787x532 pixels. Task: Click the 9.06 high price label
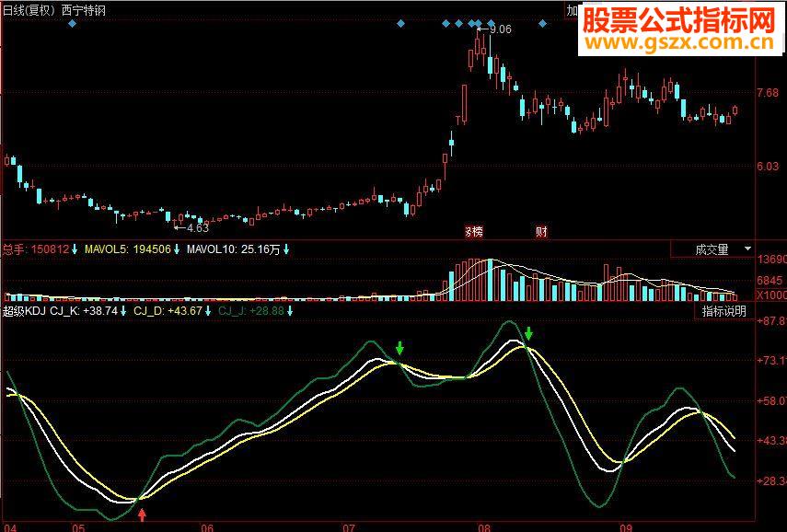pos(501,29)
